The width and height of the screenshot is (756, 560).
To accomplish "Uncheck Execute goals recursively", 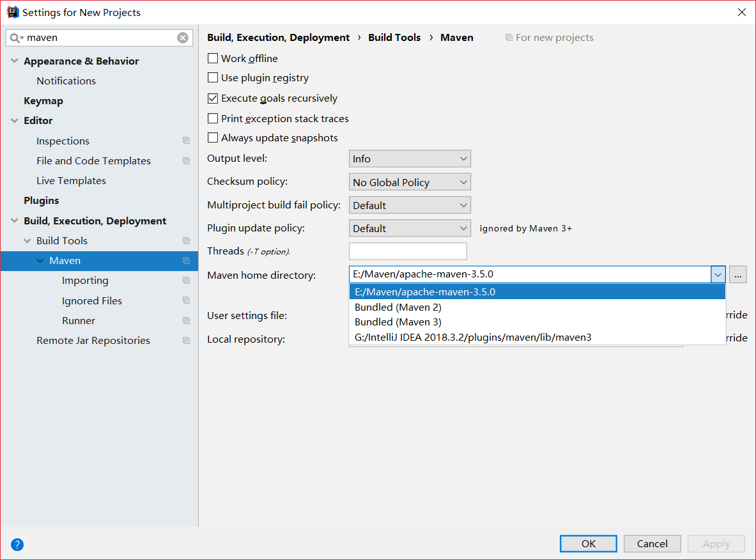I will (x=213, y=98).
